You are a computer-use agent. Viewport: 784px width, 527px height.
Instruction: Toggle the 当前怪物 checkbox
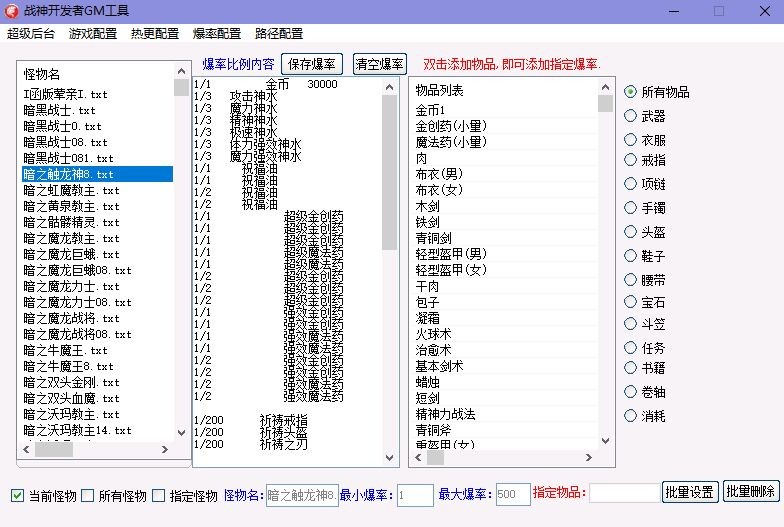tap(18, 496)
